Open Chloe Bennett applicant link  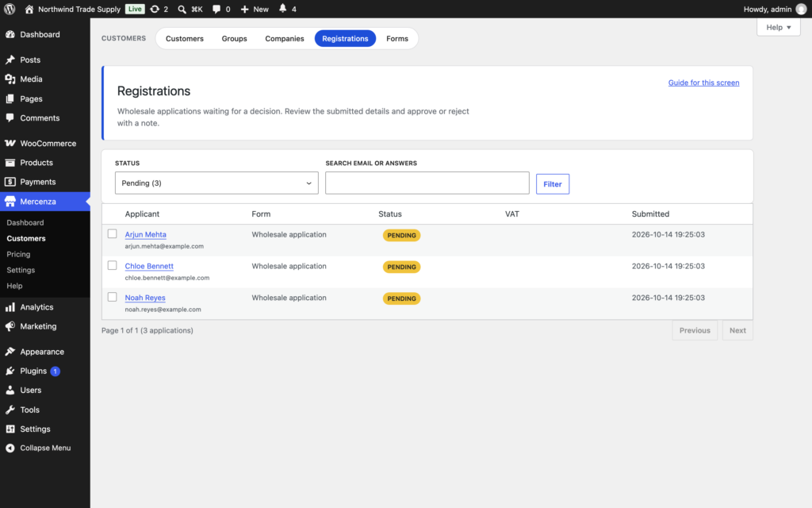149,266
